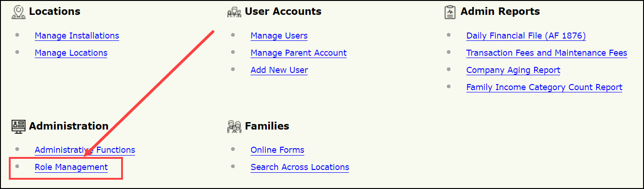Screen dimensions: 644x189
Task: Select Add New User link
Action: point(279,70)
